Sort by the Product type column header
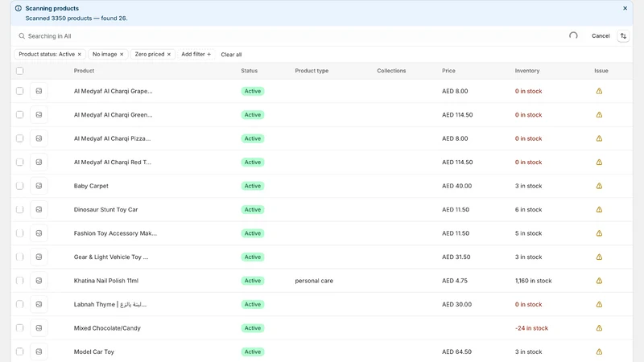The height and width of the screenshot is (362, 644). pyautogui.click(x=312, y=71)
